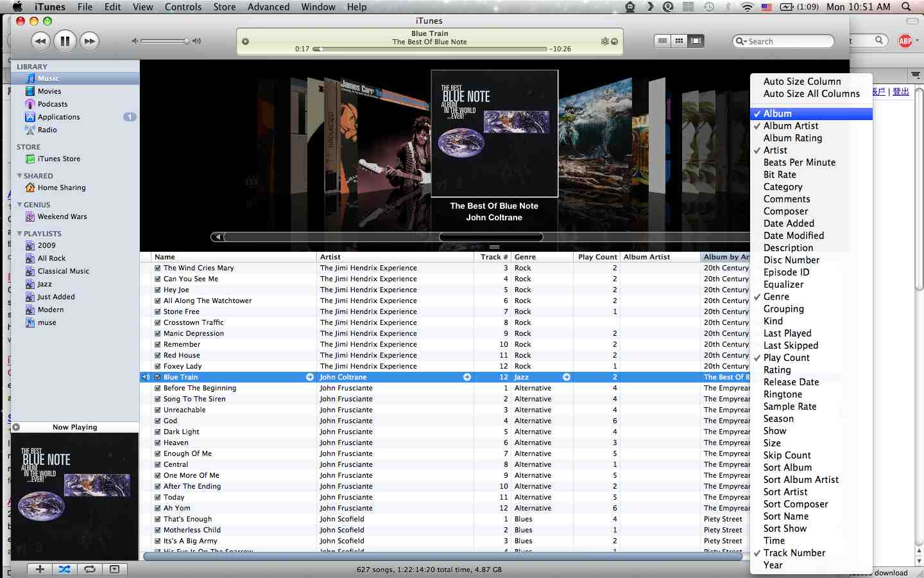Uncheck the Can You See Me song

158,279
